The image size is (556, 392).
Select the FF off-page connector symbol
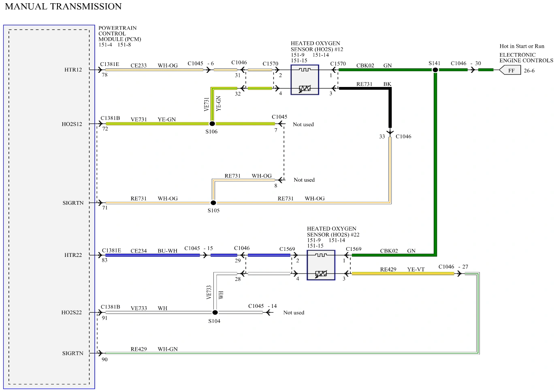pyautogui.click(x=510, y=70)
